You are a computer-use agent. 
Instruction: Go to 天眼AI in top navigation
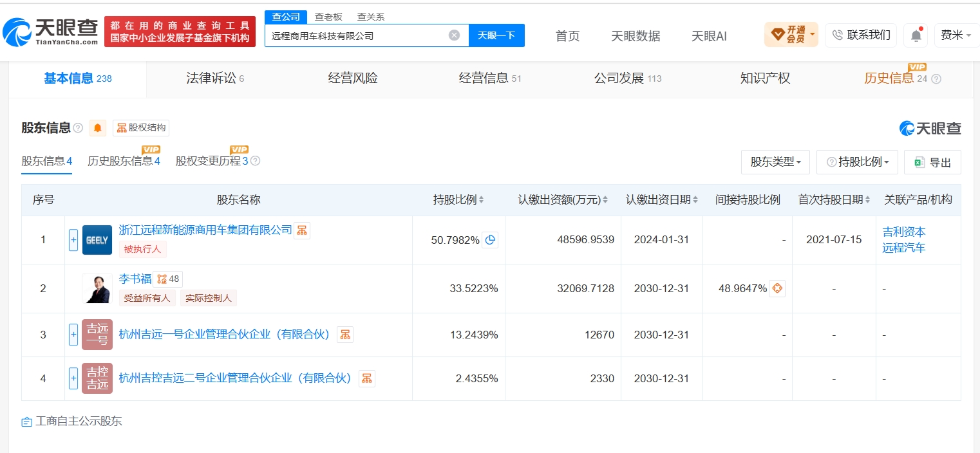click(709, 36)
